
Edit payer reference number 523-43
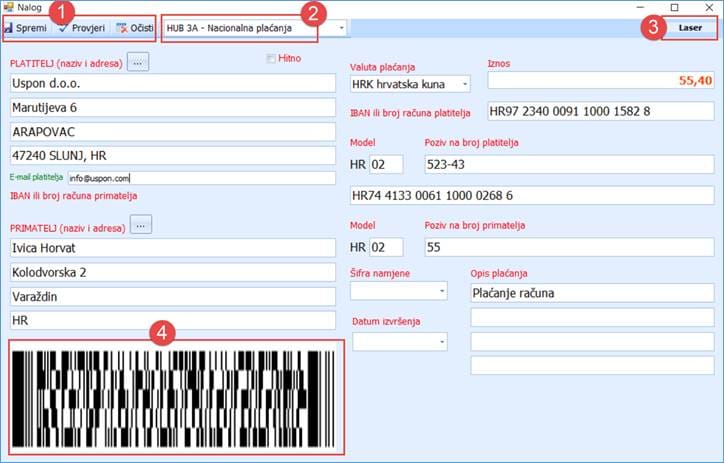[x=569, y=164]
